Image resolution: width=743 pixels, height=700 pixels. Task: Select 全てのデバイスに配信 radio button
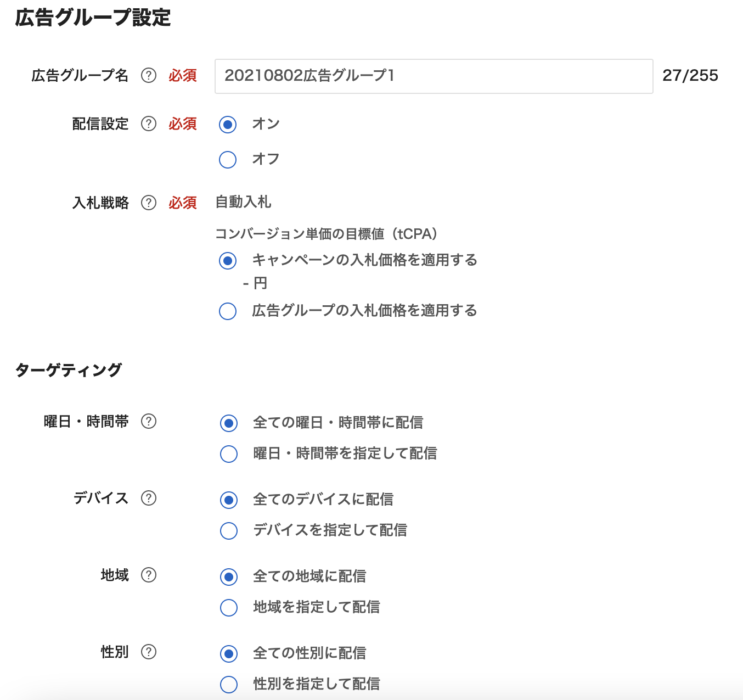tap(229, 500)
